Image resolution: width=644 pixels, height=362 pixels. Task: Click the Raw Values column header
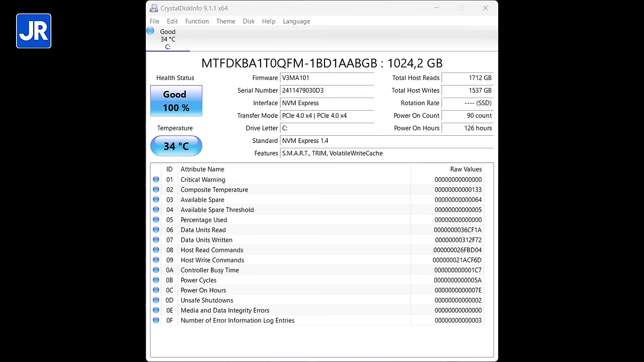pos(465,169)
